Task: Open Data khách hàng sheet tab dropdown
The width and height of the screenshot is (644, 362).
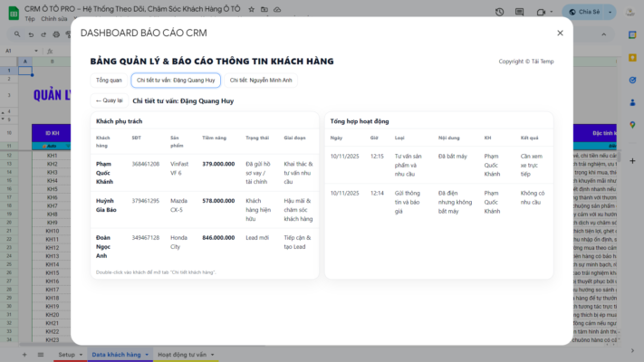Action: [x=147, y=355]
